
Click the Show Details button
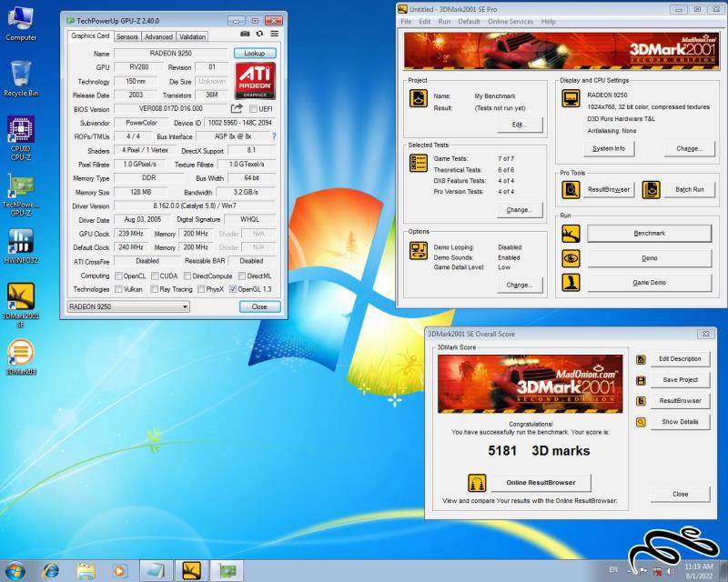680,422
